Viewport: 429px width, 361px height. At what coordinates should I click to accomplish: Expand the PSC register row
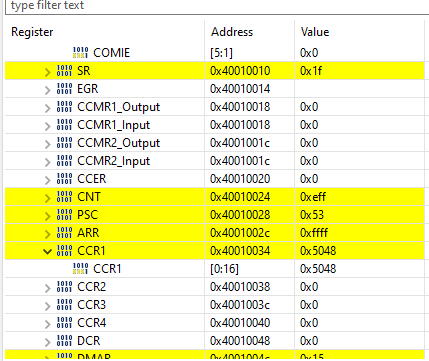point(48,216)
